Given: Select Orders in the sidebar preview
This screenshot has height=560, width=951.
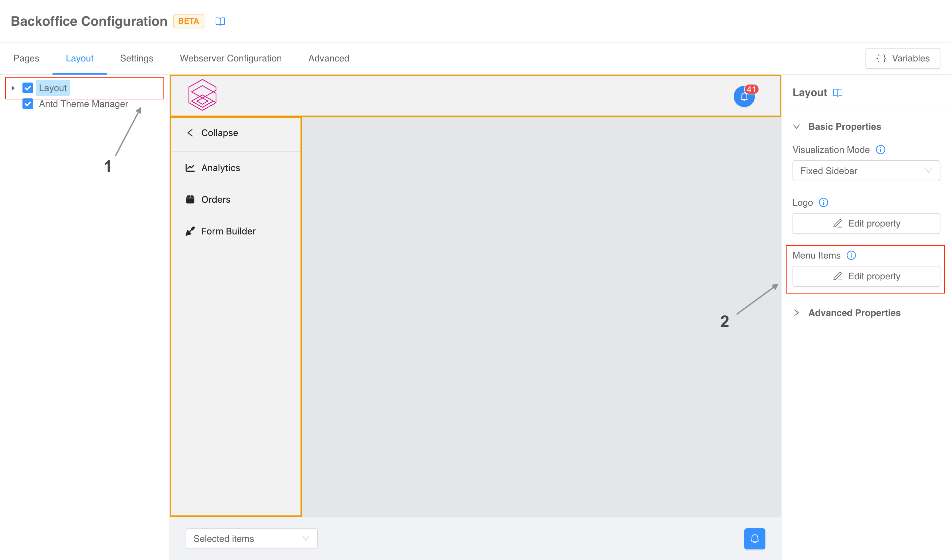Looking at the screenshot, I should pyautogui.click(x=216, y=199).
